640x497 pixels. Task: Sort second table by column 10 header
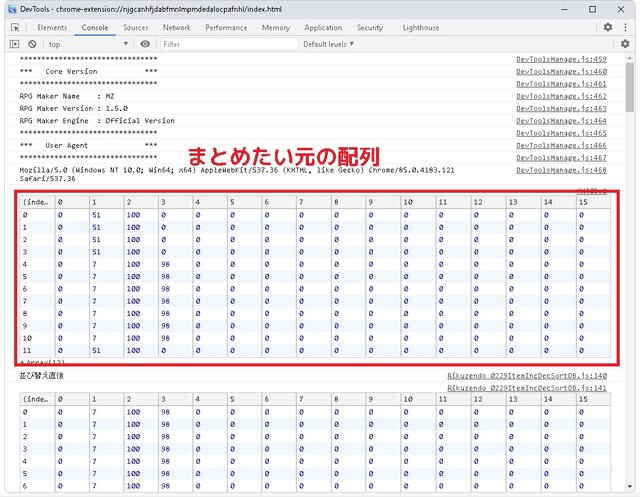[418, 399]
